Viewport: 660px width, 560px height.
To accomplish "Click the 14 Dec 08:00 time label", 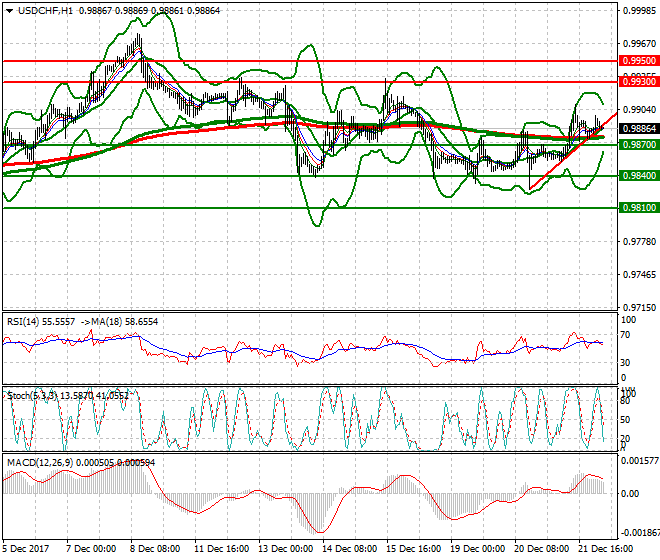I will pos(350,549).
